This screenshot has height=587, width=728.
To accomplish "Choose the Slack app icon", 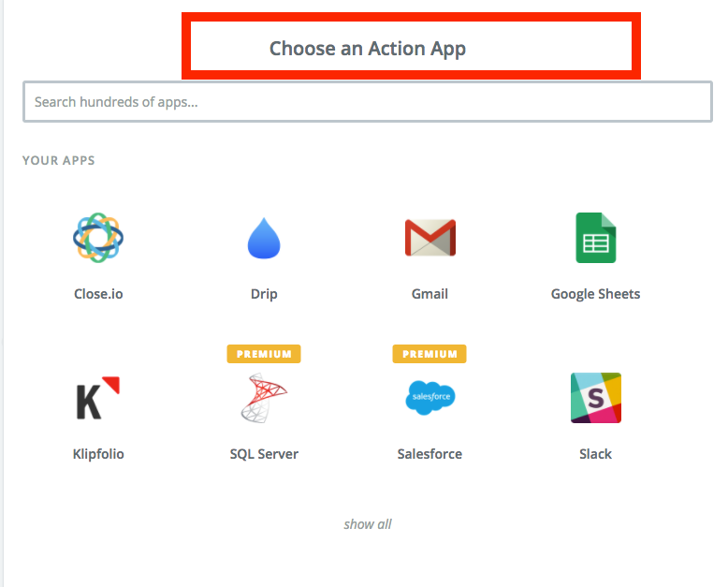I will click(595, 398).
